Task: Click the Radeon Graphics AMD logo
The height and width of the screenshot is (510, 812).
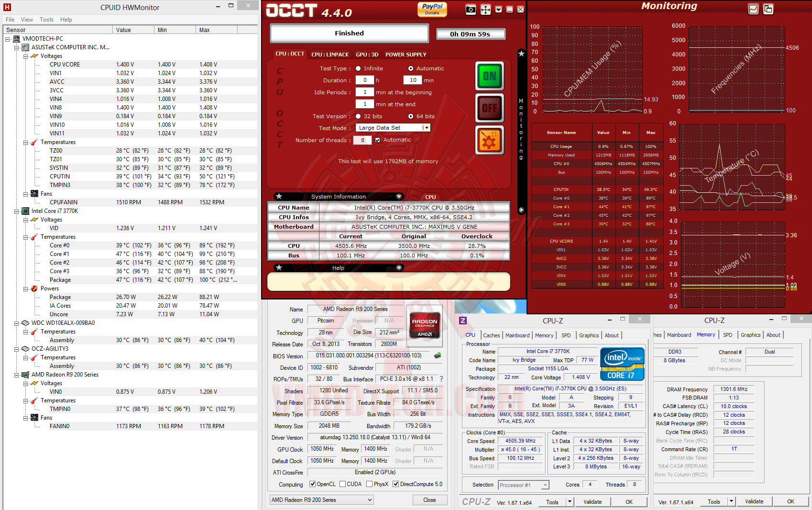Action: 425,325
